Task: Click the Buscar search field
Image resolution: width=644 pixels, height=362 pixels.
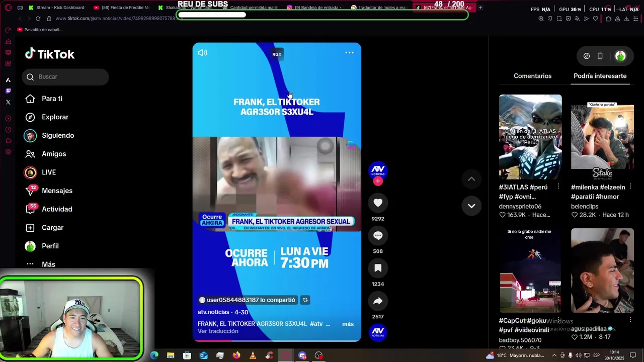Action: click(65, 77)
